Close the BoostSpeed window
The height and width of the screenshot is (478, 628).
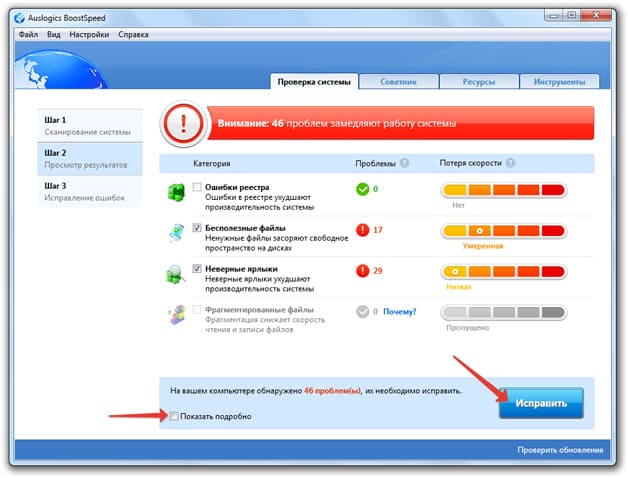(x=596, y=16)
